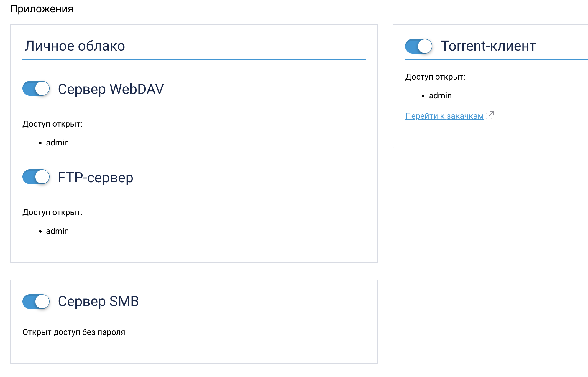Select admin under Torrent-клиент access list
Image resolution: width=588 pixels, height=377 pixels.
tap(440, 96)
